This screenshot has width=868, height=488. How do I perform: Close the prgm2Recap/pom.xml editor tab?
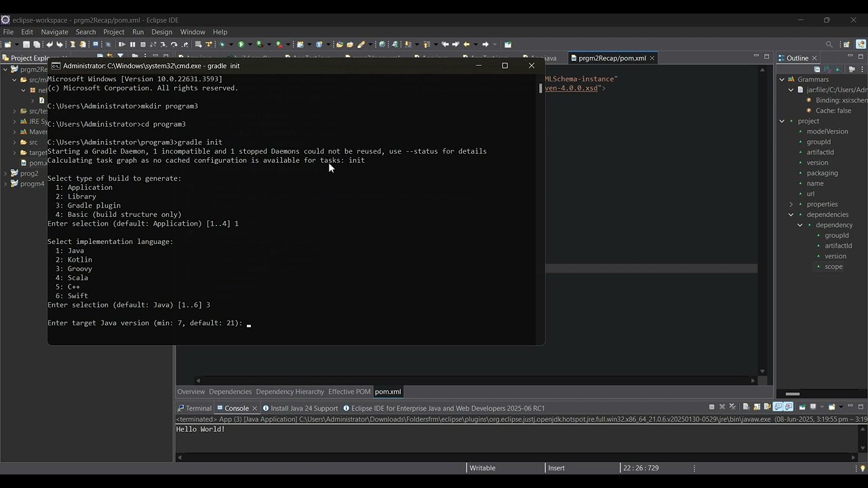click(652, 58)
